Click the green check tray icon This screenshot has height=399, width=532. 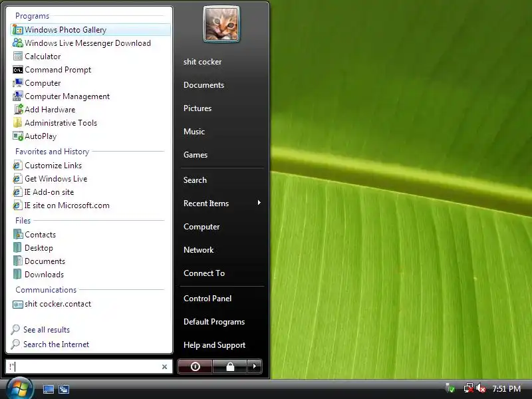tap(450, 388)
